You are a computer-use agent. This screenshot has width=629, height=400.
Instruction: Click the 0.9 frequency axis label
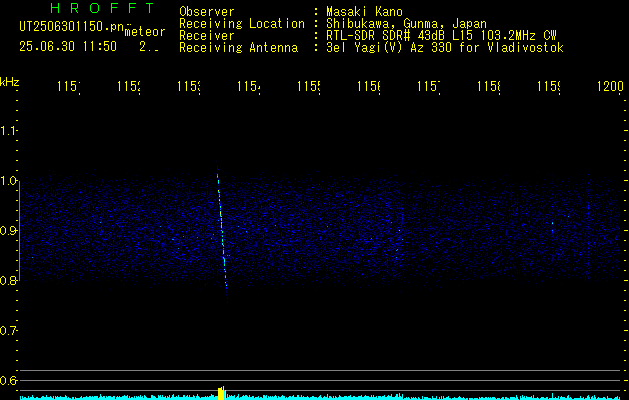pyautogui.click(x=8, y=230)
